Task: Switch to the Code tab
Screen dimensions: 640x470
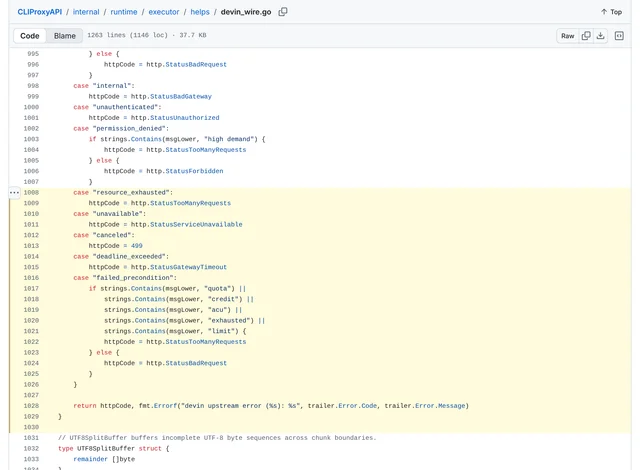Action: tap(30, 36)
